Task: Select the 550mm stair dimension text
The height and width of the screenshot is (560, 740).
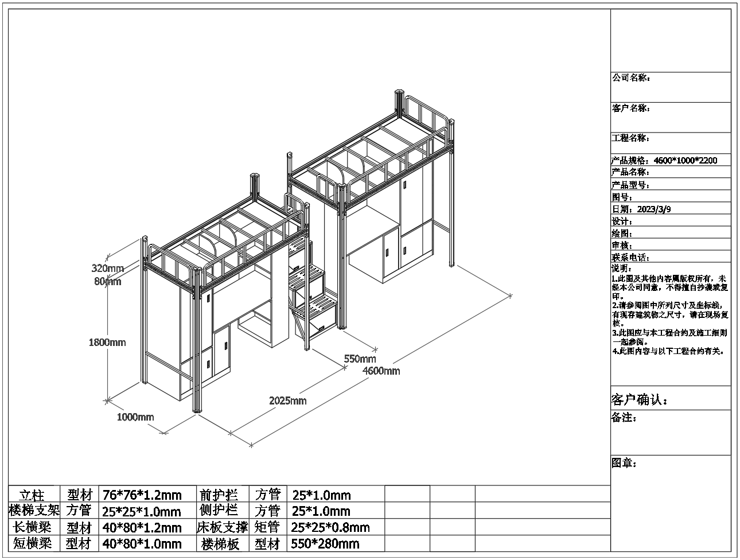Action: (x=360, y=359)
